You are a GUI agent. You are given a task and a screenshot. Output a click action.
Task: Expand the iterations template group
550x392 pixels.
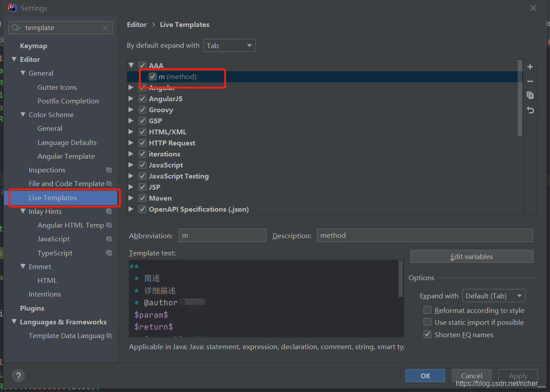(131, 154)
